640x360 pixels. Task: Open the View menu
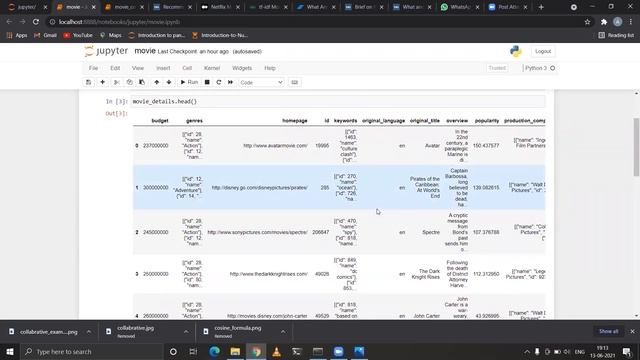pos(138,68)
